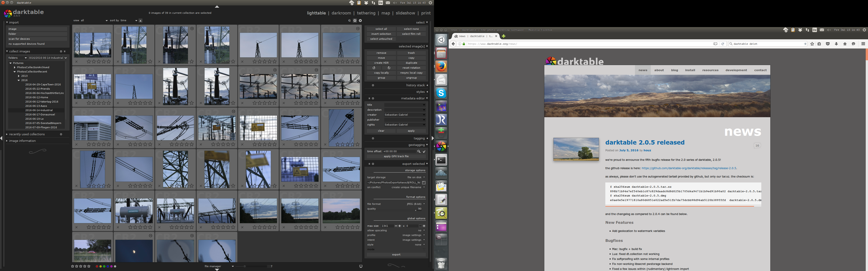Open the on conflict dropdown
Viewport: 868px width, 271px height.
coord(408,187)
